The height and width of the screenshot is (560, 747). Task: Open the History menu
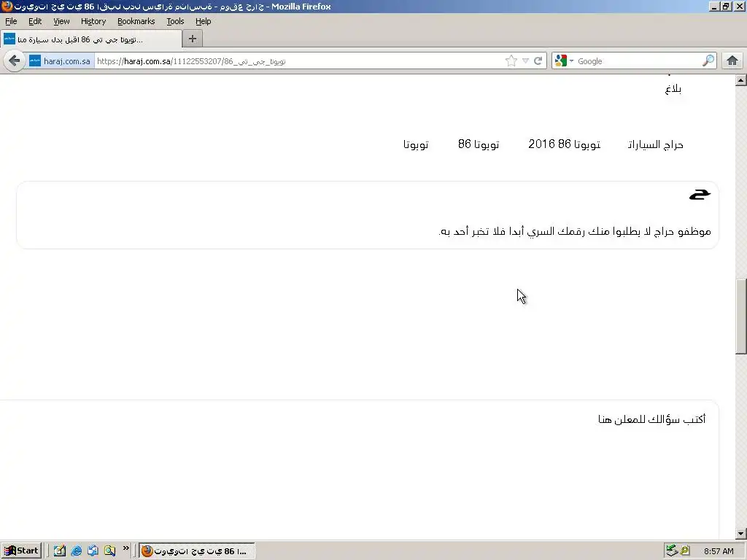click(93, 21)
